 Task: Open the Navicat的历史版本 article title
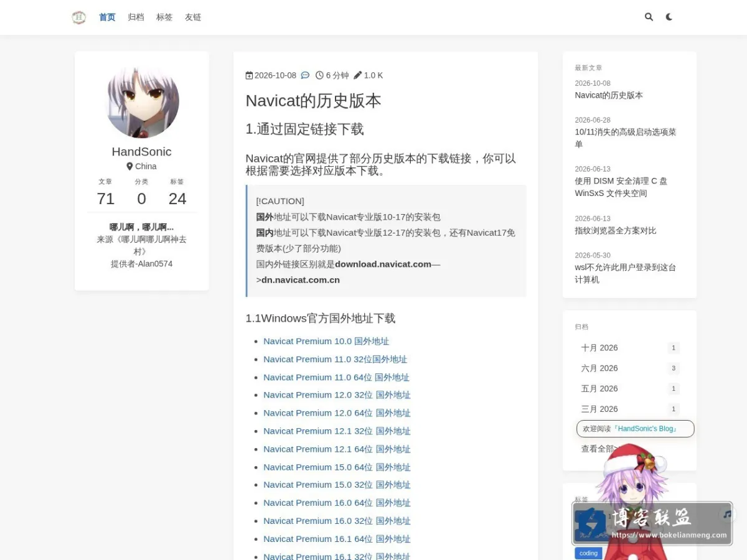pyautogui.click(x=313, y=101)
